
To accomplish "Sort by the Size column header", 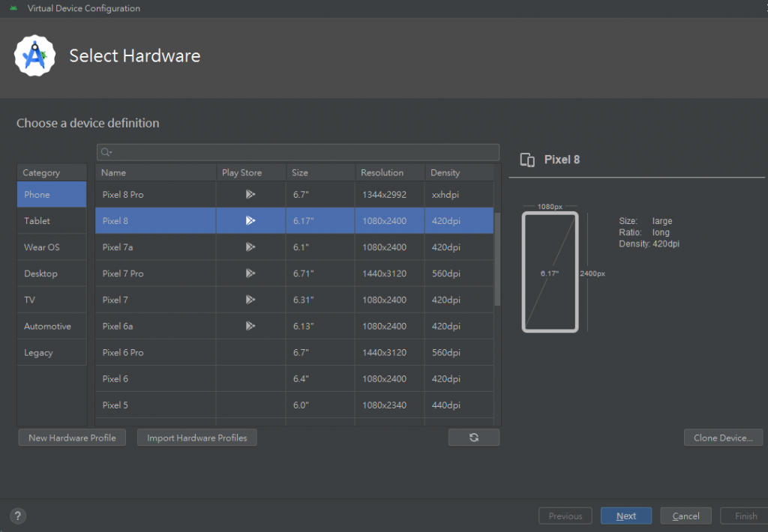I will click(320, 172).
